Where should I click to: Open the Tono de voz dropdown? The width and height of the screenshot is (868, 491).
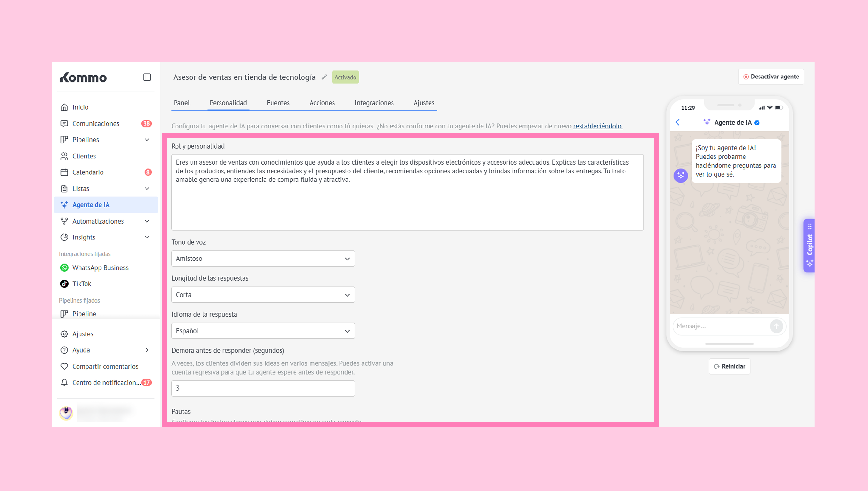263,259
